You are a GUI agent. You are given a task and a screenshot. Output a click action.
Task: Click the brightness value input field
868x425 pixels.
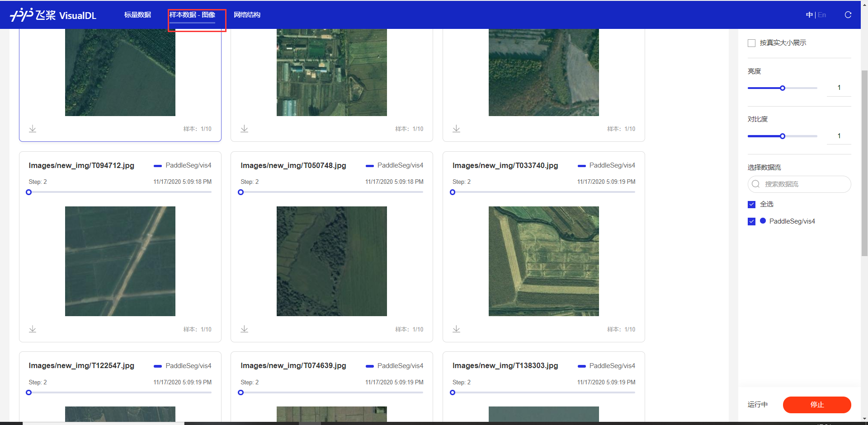pos(839,88)
